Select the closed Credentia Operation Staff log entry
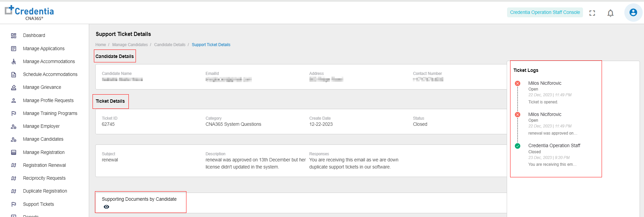The height and width of the screenshot is (217, 644). (554, 146)
